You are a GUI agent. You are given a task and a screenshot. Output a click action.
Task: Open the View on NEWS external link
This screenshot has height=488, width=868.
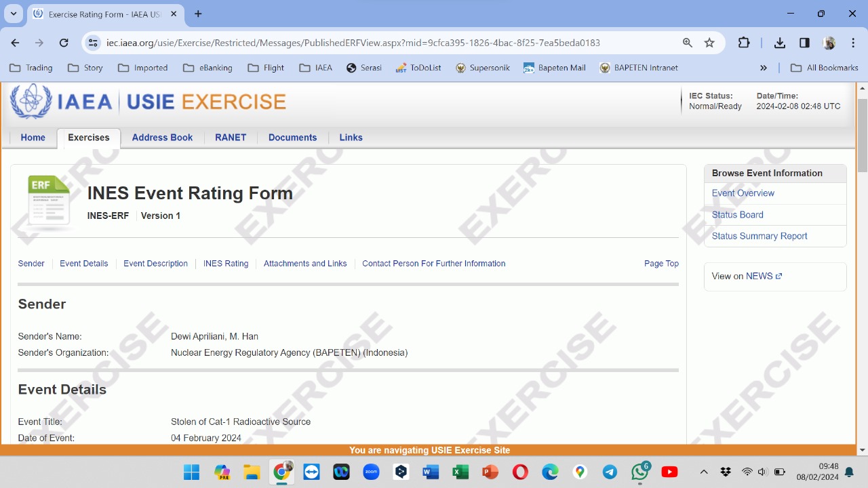[x=764, y=277]
